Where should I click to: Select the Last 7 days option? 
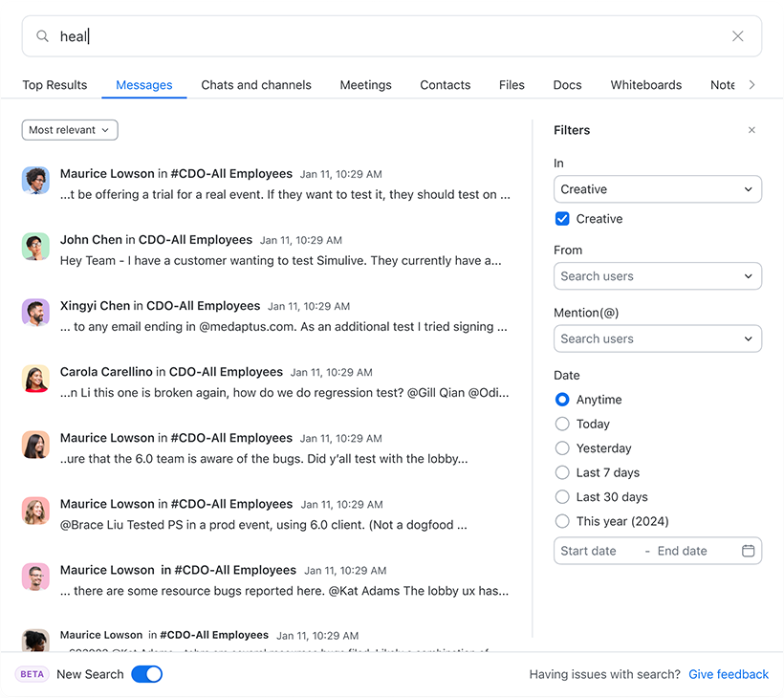pyautogui.click(x=562, y=472)
